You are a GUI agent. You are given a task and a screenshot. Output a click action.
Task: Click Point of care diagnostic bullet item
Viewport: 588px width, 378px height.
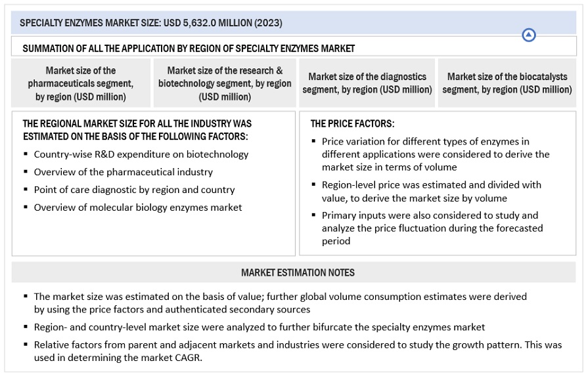coord(134,190)
